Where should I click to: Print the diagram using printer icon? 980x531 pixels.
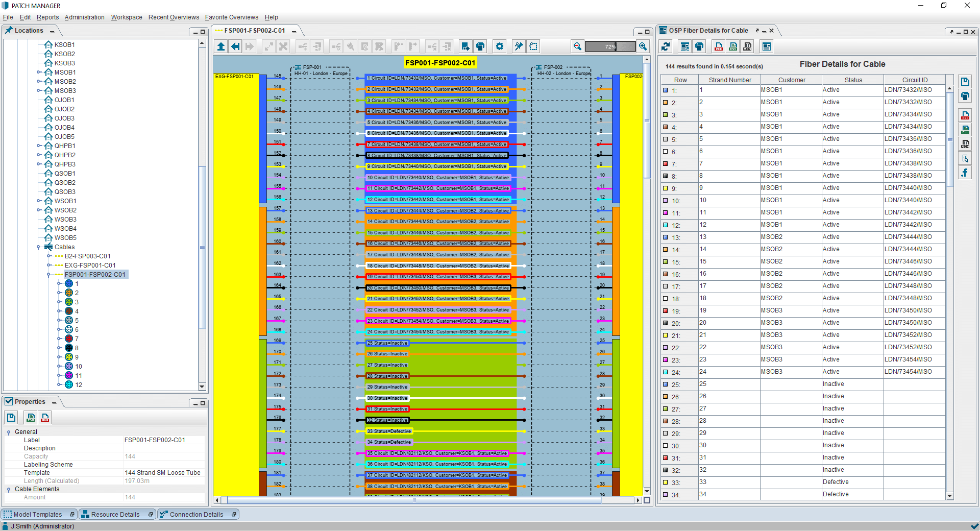point(480,46)
